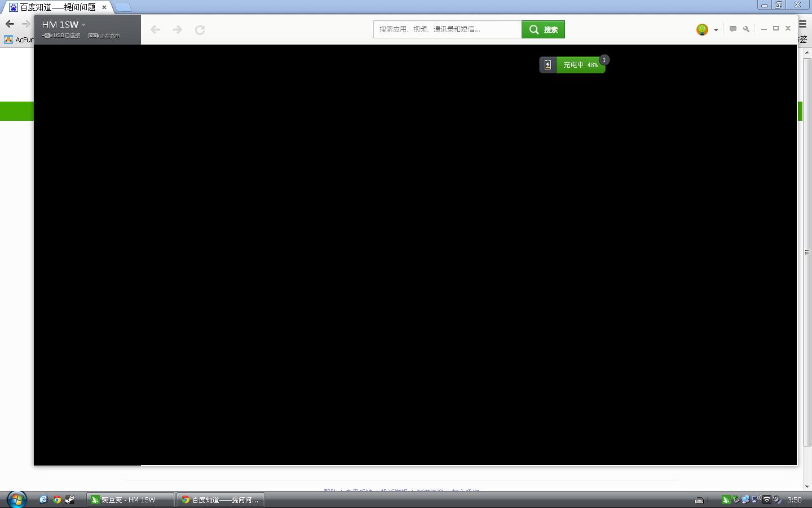This screenshot has height=508, width=812.
Task: Click the Wandoujia tray icon
Action: click(726, 500)
